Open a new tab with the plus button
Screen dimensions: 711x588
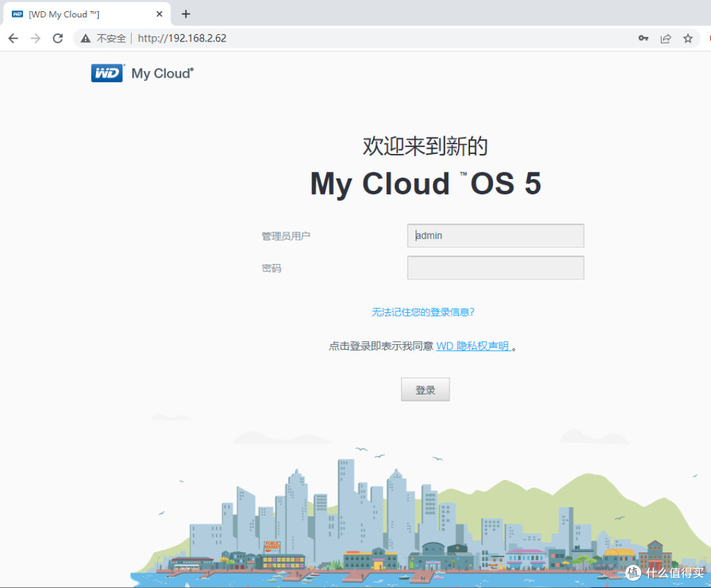point(186,14)
